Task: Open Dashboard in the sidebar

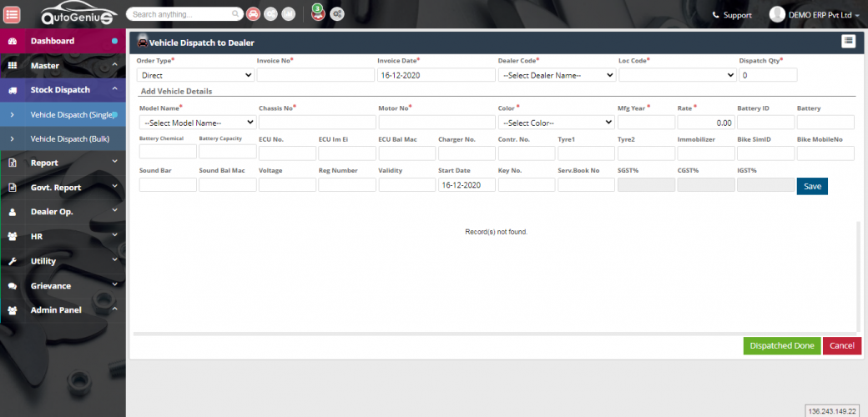Action: tap(63, 41)
